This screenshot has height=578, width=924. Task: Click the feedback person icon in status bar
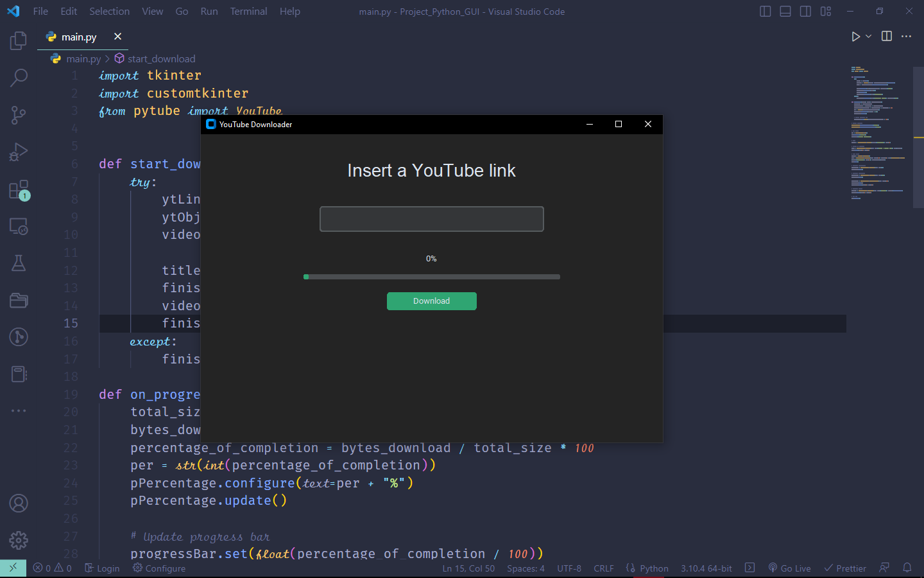(884, 568)
